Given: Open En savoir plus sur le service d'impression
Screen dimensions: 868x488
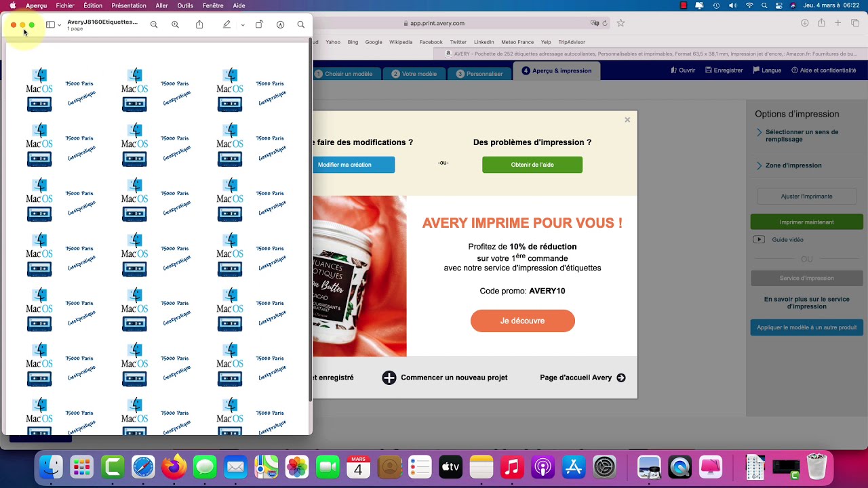Looking at the screenshot, I should (806, 303).
